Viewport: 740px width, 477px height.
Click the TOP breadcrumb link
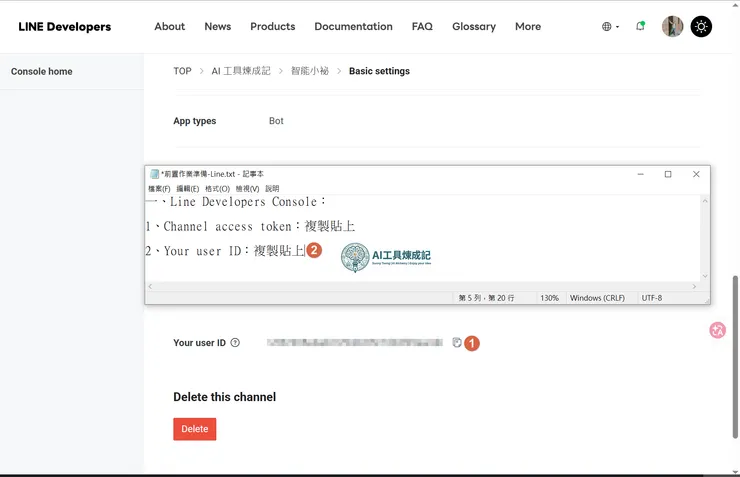click(x=182, y=71)
